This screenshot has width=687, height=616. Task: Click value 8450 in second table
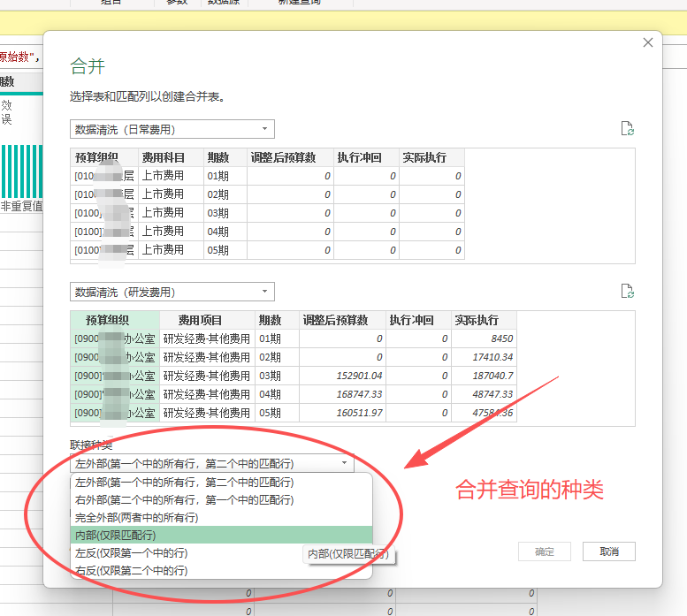click(484, 338)
